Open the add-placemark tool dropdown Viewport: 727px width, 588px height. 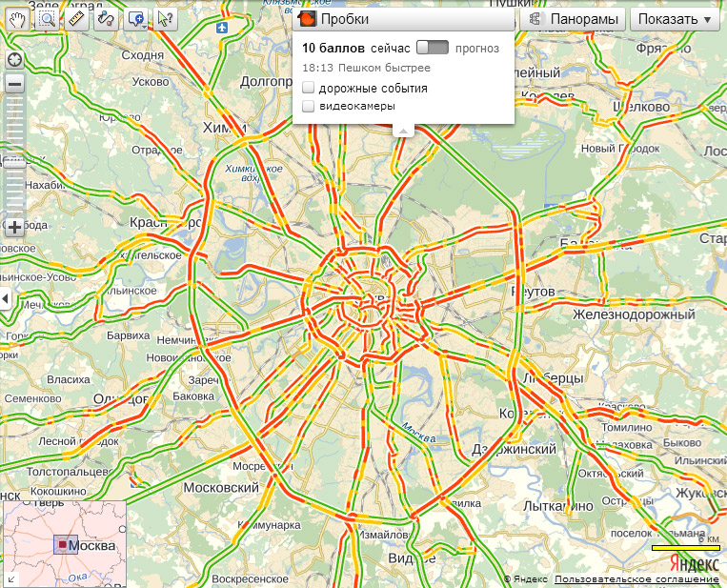tap(137, 18)
